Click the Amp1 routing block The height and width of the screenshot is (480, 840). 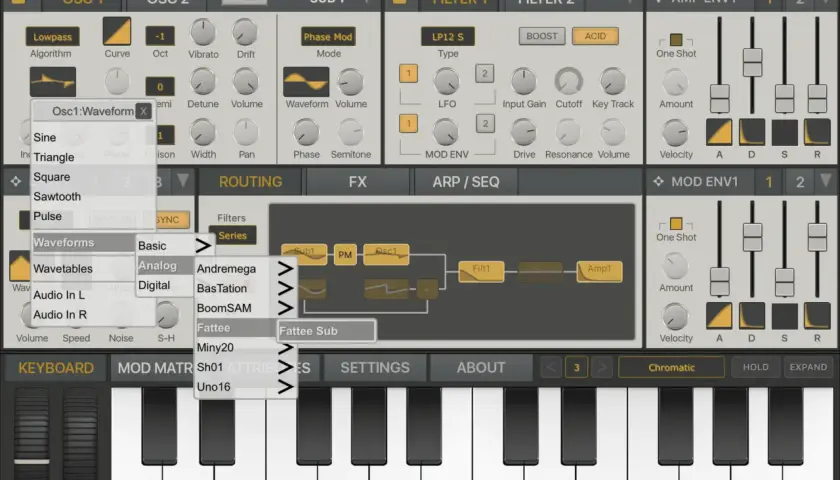click(x=599, y=272)
